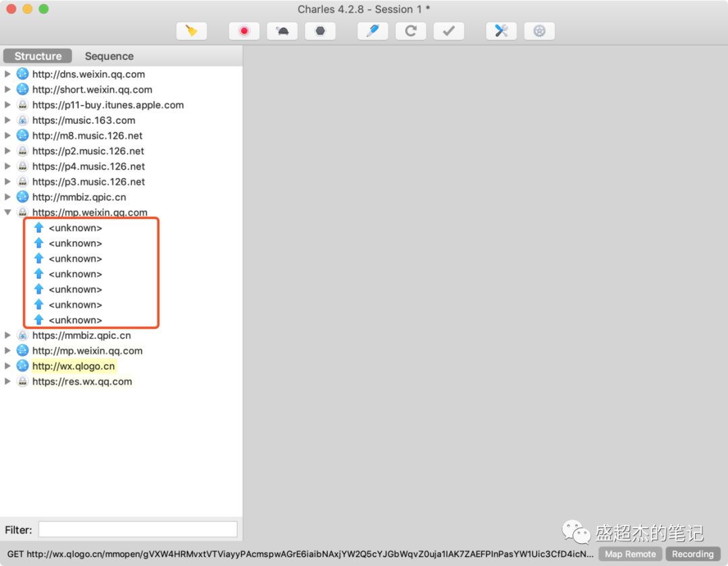Click the Repeat request arrow icon
Screen dimensions: 728x566
411,31
